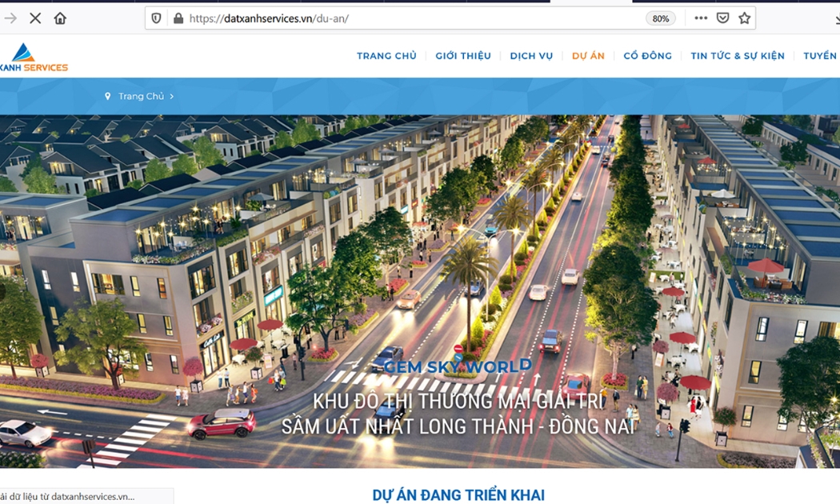The image size is (840, 504).
Task: Reset the 80% zoom indicator
Action: point(661,18)
